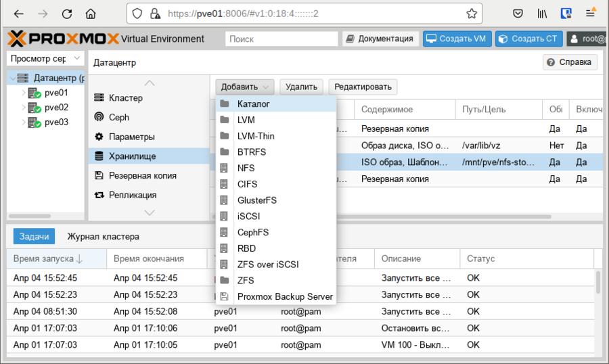This screenshot has width=609, height=364.
Task: Choose Proxmox Backup Server storage type
Action: point(276,297)
